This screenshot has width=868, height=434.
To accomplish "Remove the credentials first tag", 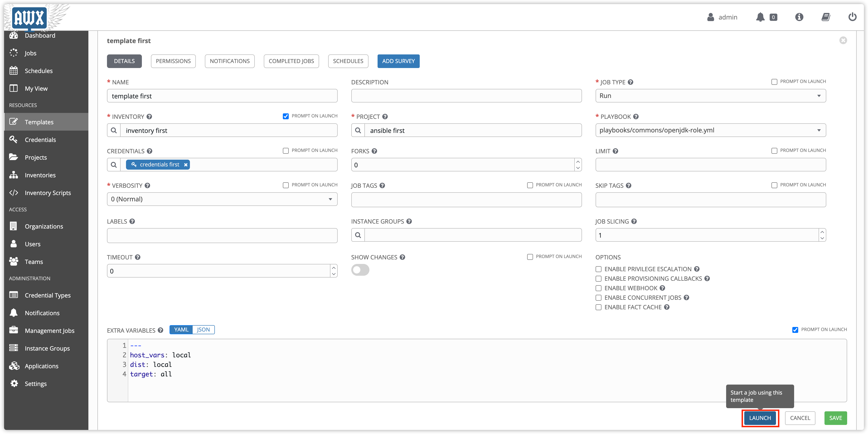I will point(186,165).
